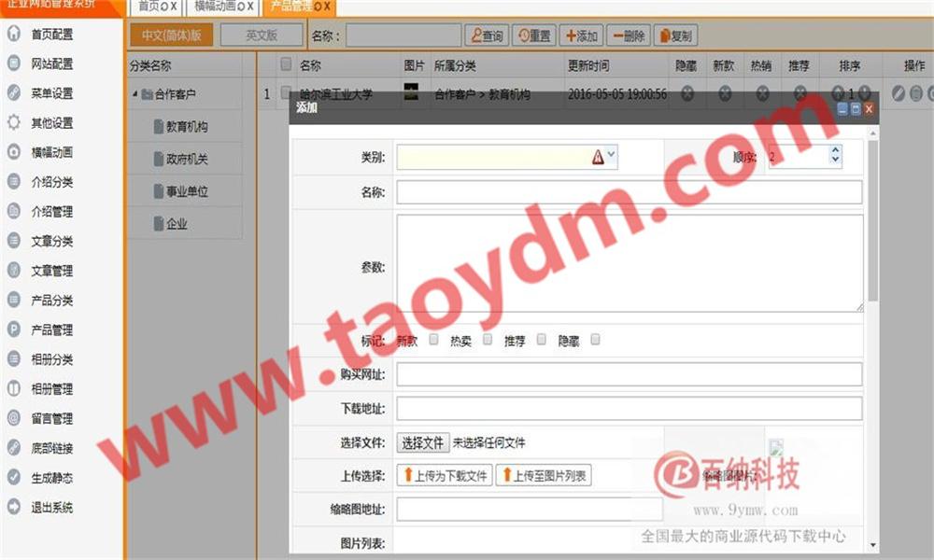Select 教育机构 in category tree

click(x=187, y=127)
